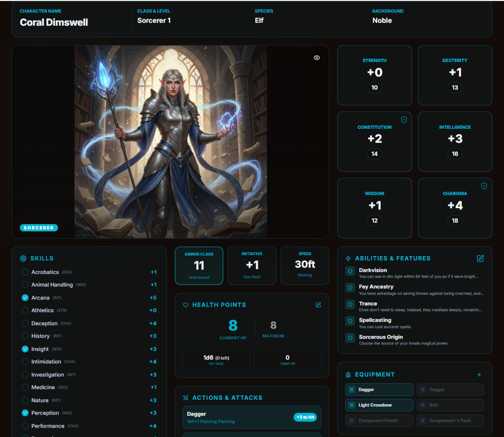Toggle Intimidation skill proficiency
This screenshot has width=504, height=437.
click(25, 362)
